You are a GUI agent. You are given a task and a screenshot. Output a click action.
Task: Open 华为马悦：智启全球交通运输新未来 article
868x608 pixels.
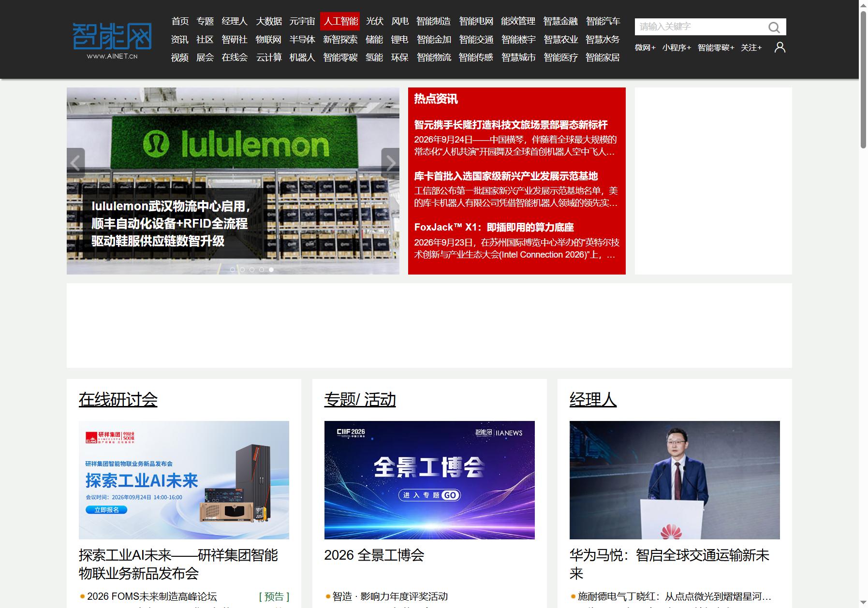pos(669,565)
